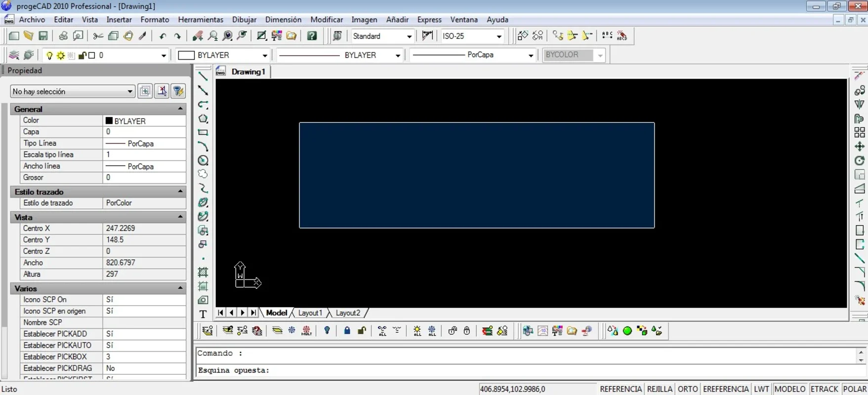Click the Move tool icon
Viewport: 868px width, 395px height.
point(860,147)
